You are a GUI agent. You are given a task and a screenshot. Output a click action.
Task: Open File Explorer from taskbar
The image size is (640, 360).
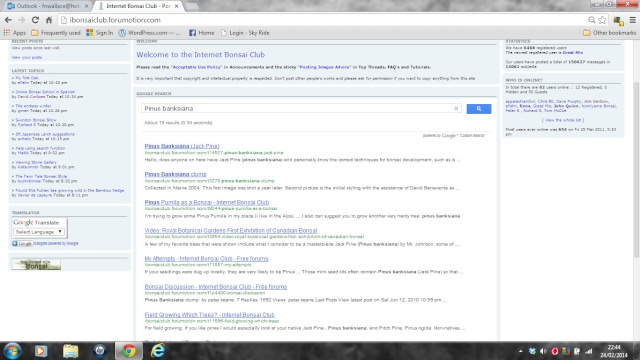(71, 351)
